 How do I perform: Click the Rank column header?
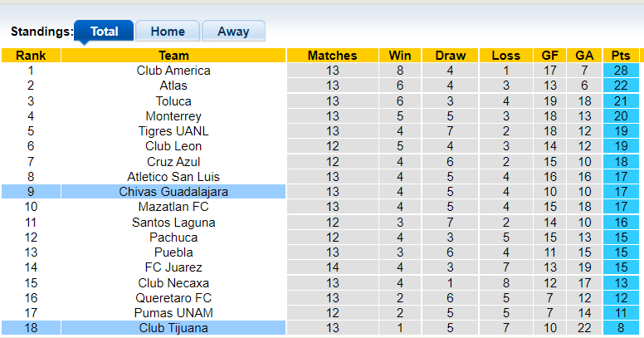tap(31, 56)
